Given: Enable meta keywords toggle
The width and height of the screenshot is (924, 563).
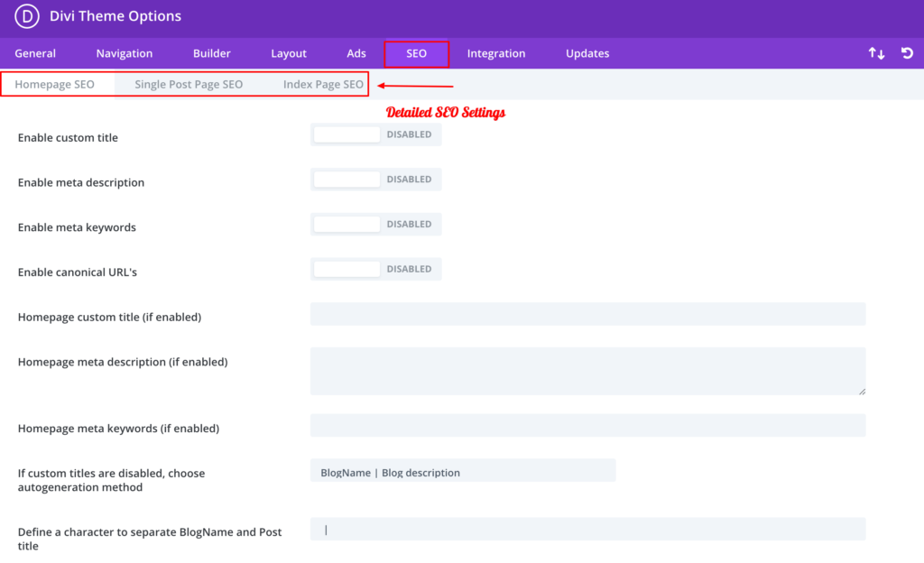Looking at the screenshot, I should pos(376,224).
